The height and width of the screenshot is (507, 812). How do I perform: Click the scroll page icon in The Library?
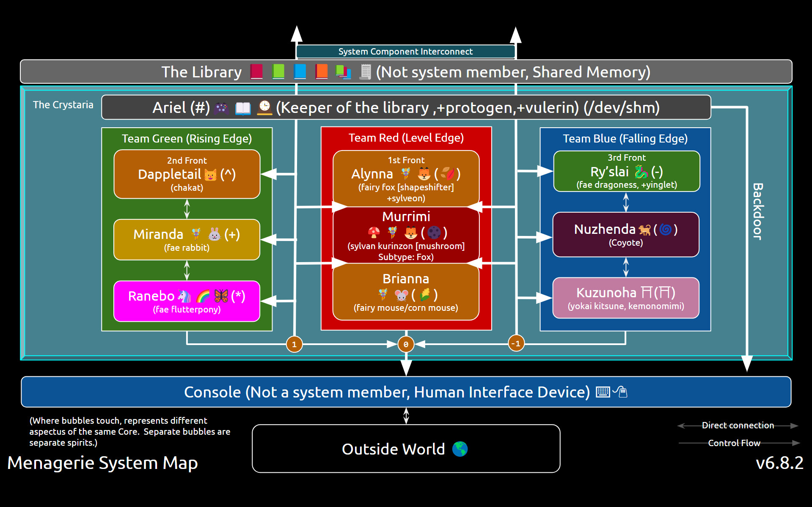pos(365,72)
